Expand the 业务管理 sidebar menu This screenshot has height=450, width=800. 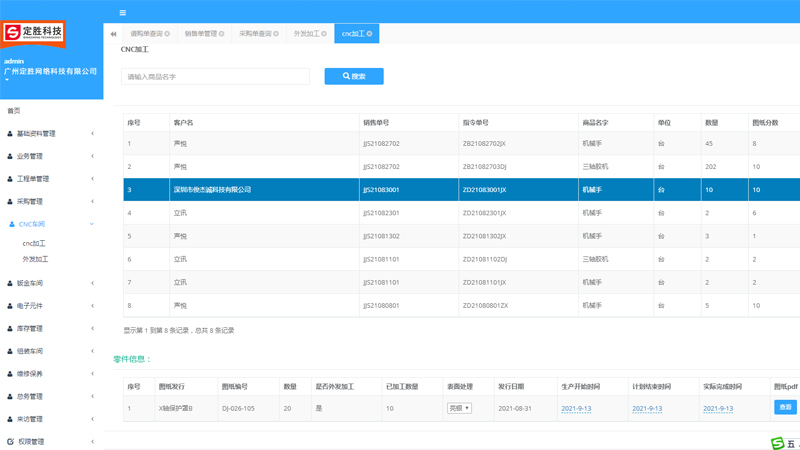coord(50,157)
